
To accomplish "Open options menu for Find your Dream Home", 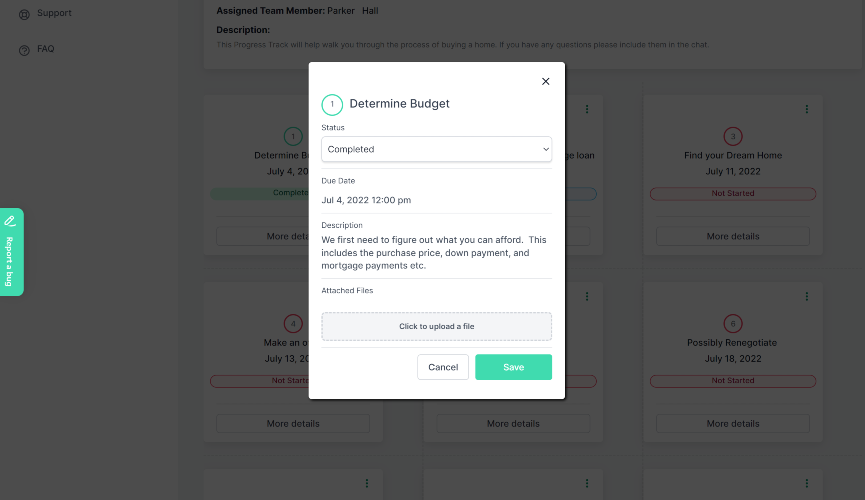I will (807, 109).
